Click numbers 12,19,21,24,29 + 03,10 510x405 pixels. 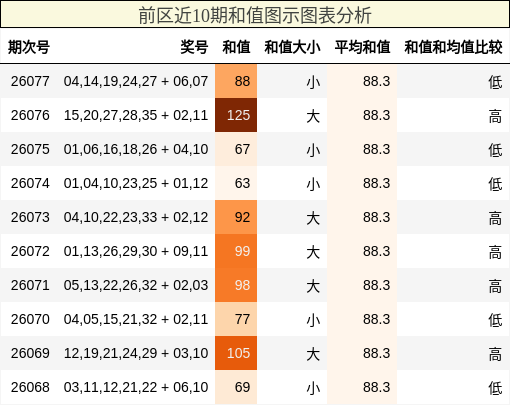(x=136, y=353)
